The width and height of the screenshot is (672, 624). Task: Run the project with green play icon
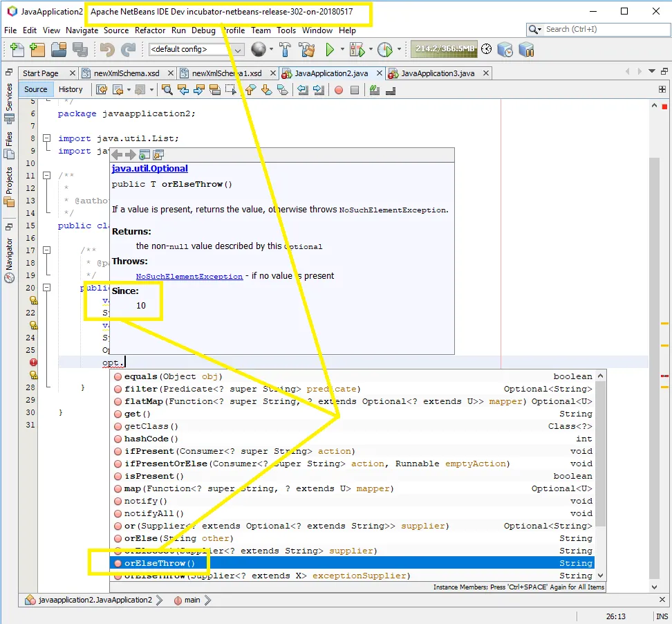[330, 49]
